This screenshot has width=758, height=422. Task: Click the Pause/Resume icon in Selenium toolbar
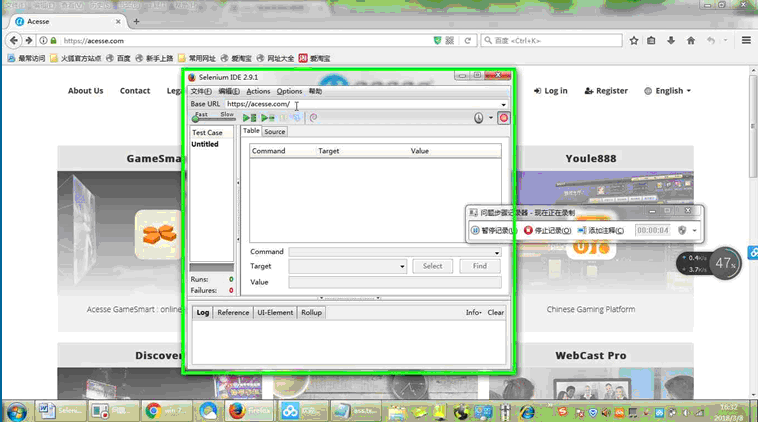[283, 117]
